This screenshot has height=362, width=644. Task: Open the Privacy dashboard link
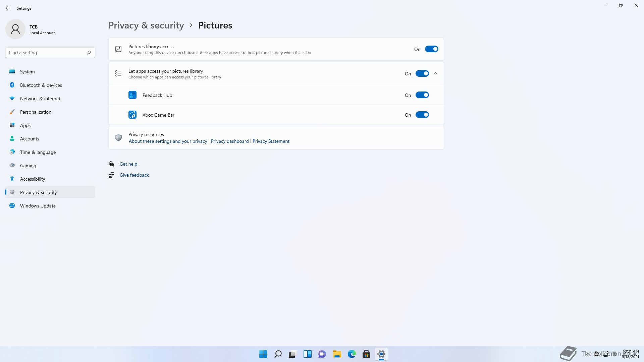point(230,141)
